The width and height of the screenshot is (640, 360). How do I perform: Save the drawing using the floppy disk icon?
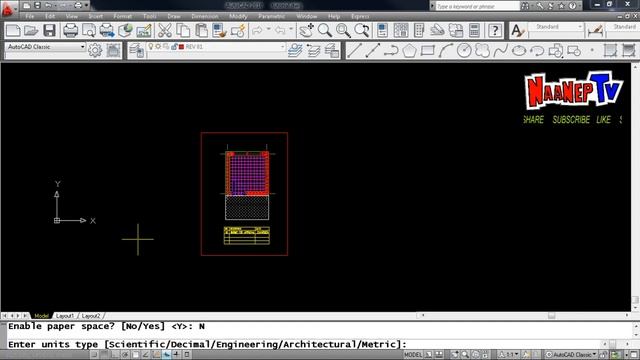click(x=49, y=31)
